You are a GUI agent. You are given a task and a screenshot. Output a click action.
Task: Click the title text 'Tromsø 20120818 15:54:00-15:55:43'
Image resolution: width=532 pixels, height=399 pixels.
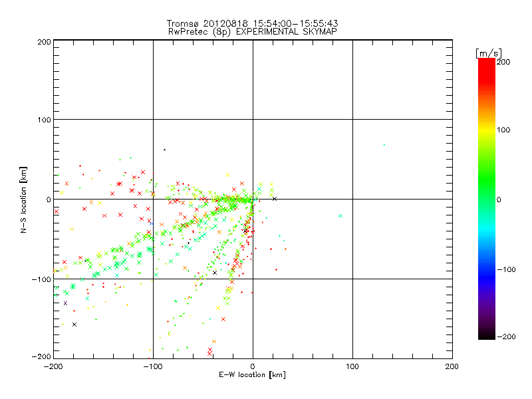click(x=252, y=23)
